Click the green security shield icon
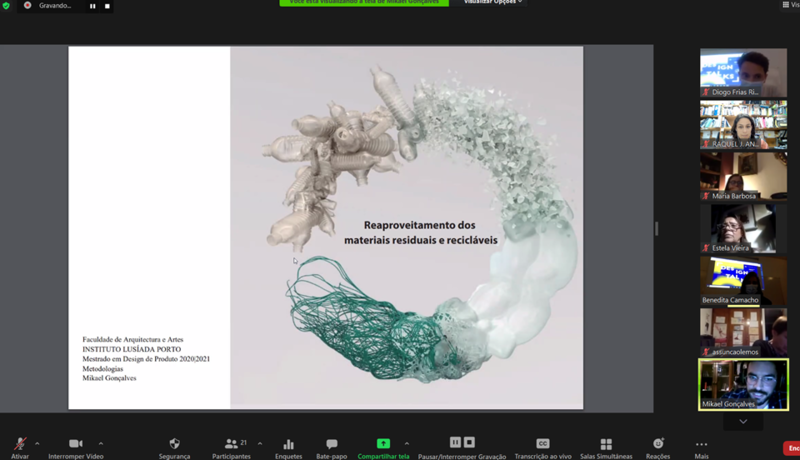 coord(6,6)
